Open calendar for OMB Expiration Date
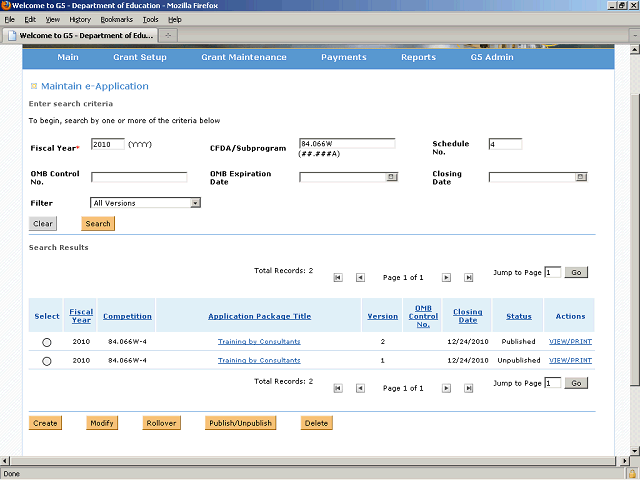Viewport: 640px width, 480px height. click(x=391, y=177)
